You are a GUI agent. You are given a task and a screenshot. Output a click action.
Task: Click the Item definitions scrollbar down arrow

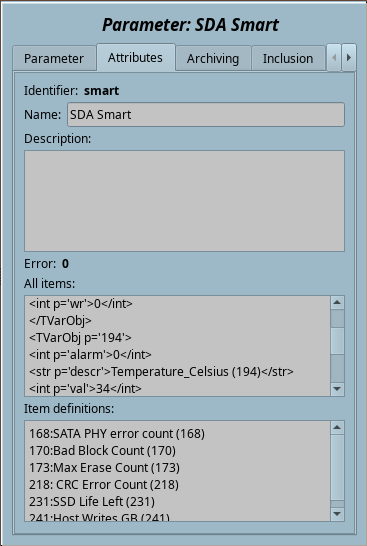(x=337, y=514)
